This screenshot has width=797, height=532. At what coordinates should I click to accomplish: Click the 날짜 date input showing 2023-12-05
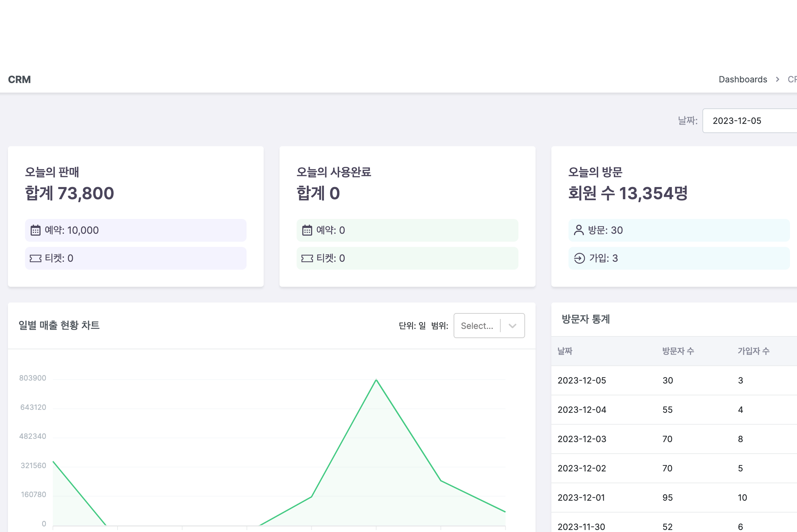click(x=750, y=121)
